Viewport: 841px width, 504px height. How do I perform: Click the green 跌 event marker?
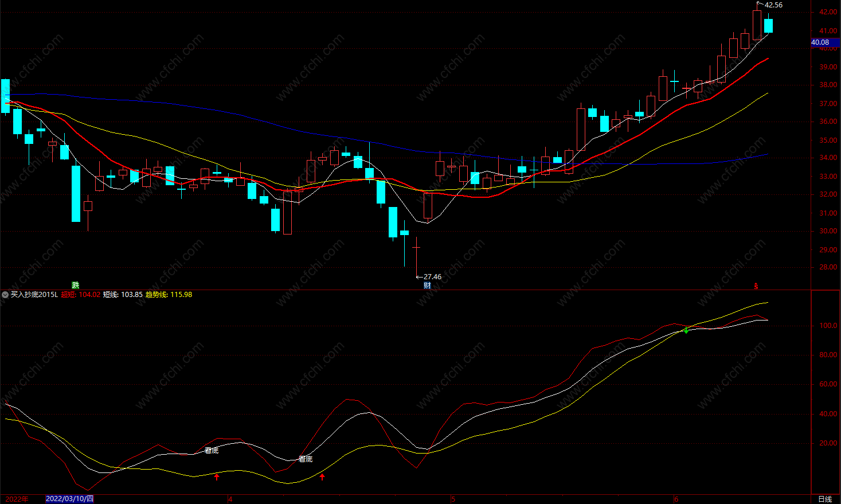click(x=75, y=285)
